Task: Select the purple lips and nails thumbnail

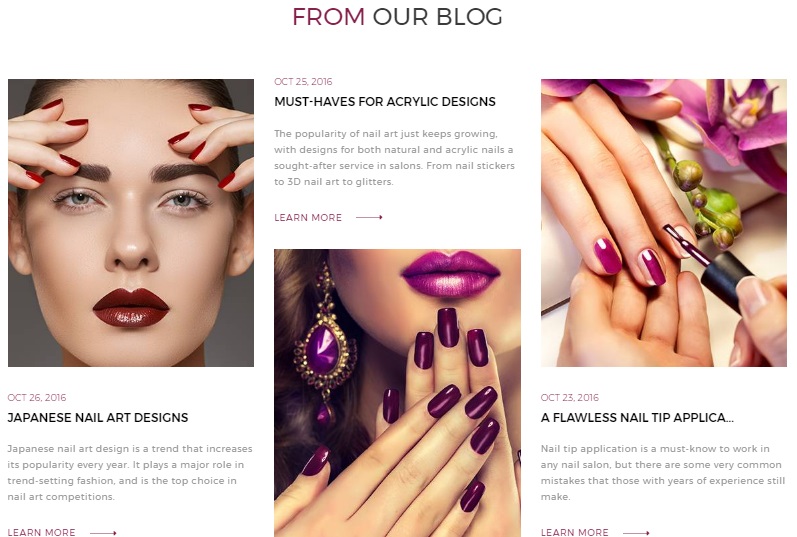Action: point(397,393)
